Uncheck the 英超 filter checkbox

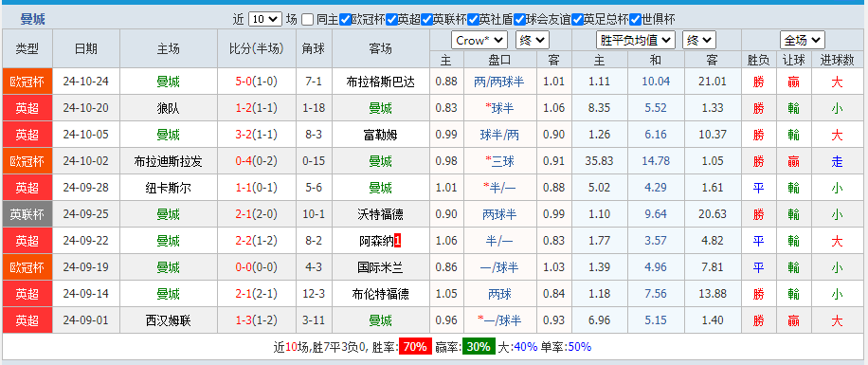[x=392, y=19]
